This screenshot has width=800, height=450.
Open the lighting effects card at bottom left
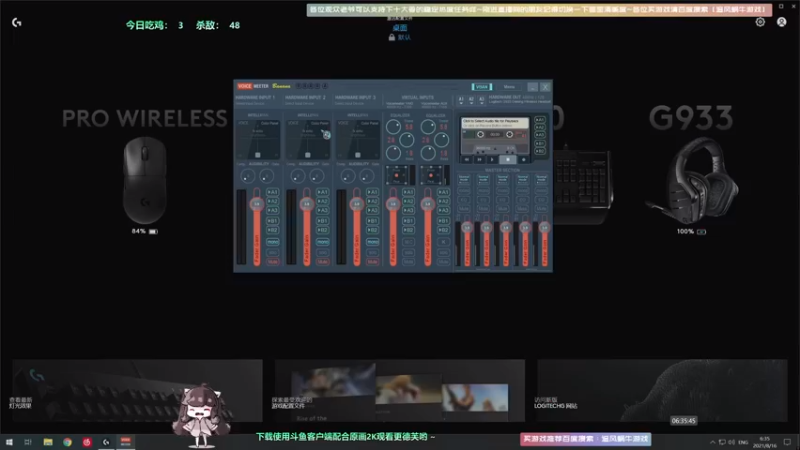point(137,390)
